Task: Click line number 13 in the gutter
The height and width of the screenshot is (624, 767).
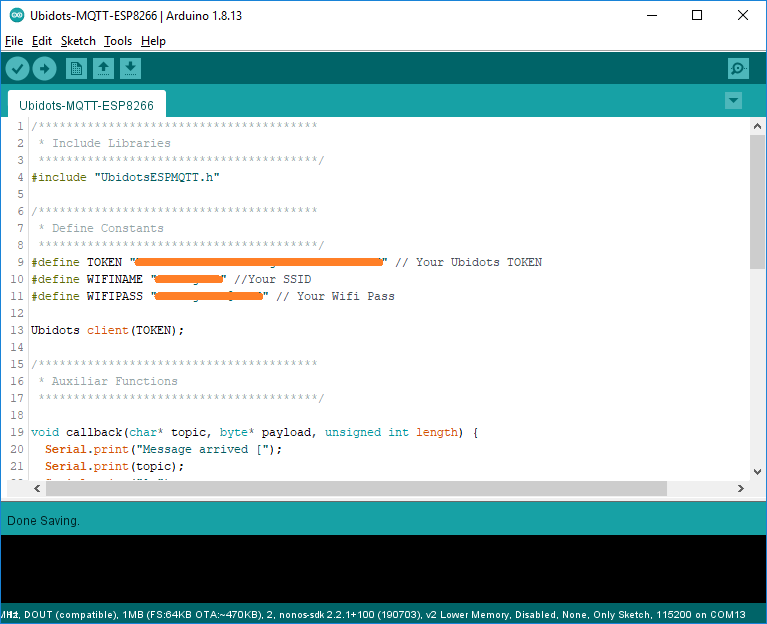Action: click(x=17, y=330)
